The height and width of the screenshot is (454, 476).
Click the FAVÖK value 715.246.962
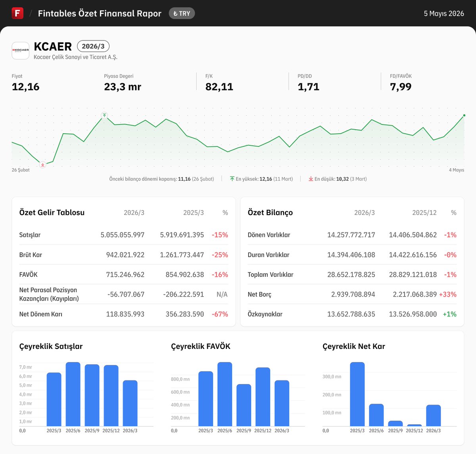point(125,275)
